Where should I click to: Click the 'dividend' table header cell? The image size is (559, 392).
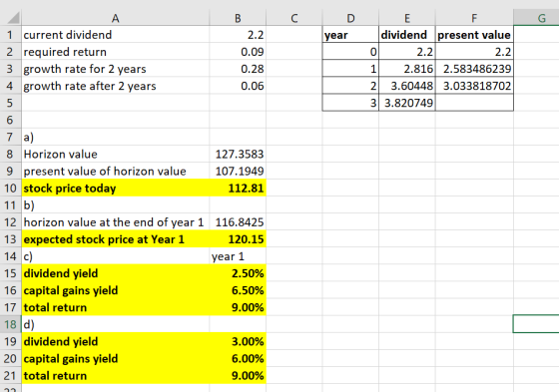[x=407, y=35]
